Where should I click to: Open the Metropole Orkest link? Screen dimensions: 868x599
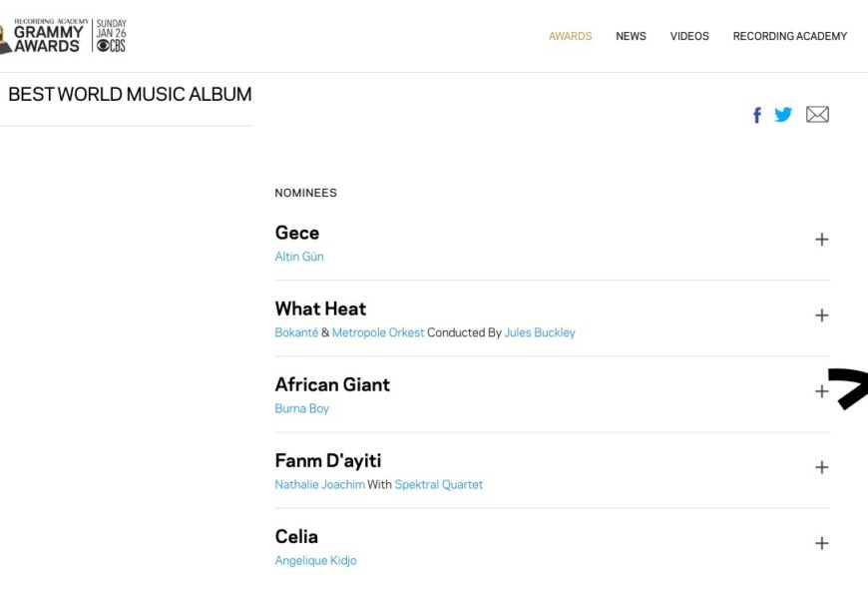[378, 332]
